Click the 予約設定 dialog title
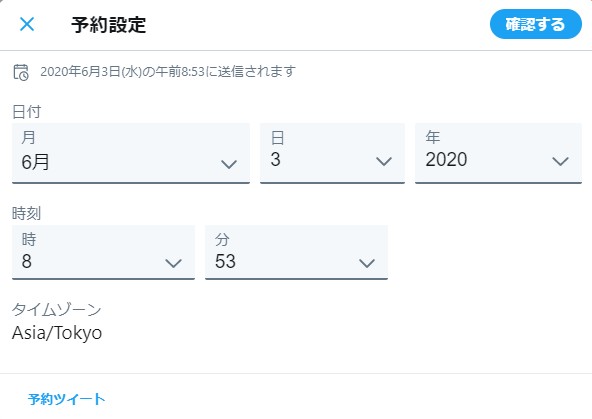 click(x=109, y=25)
